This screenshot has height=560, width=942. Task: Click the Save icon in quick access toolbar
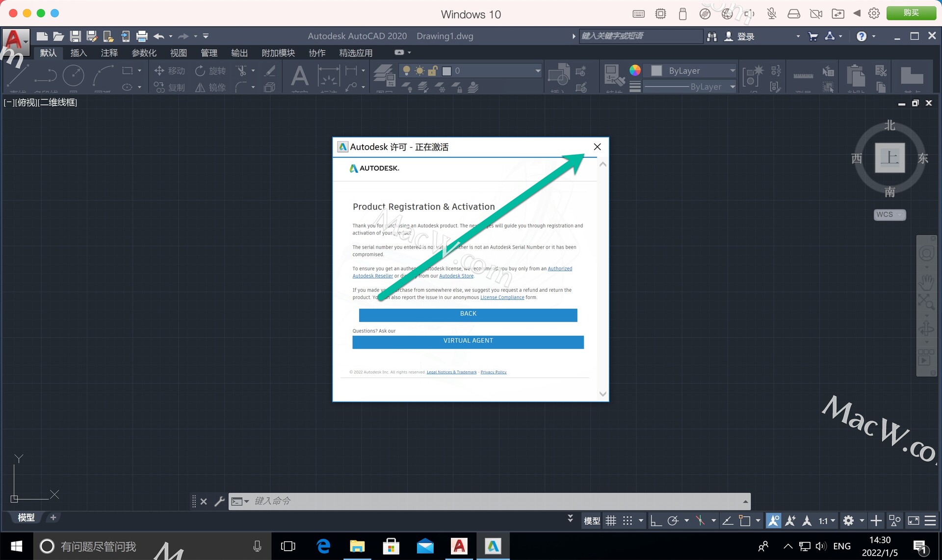click(x=75, y=36)
